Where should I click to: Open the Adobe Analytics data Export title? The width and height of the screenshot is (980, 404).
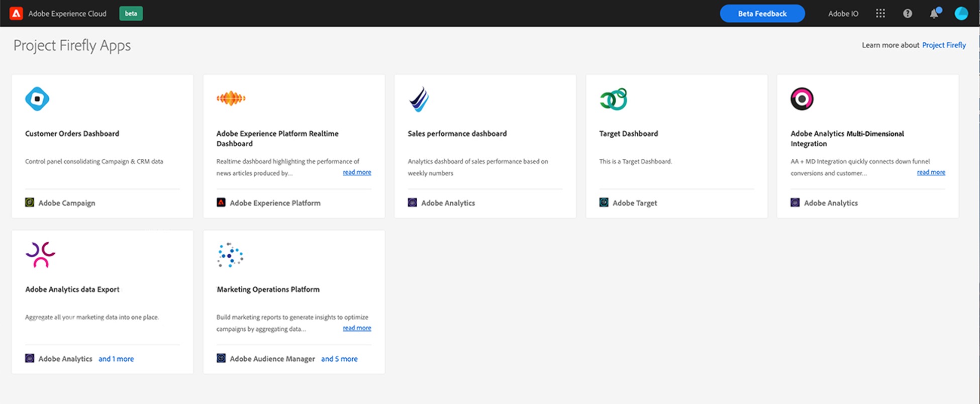pos(72,289)
